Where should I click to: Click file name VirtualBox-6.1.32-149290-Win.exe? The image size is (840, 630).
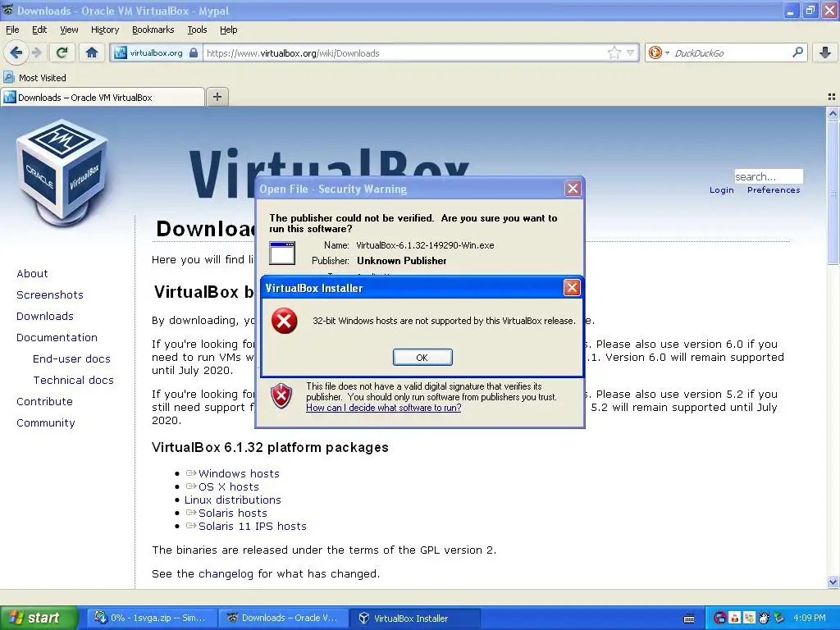[425, 245]
